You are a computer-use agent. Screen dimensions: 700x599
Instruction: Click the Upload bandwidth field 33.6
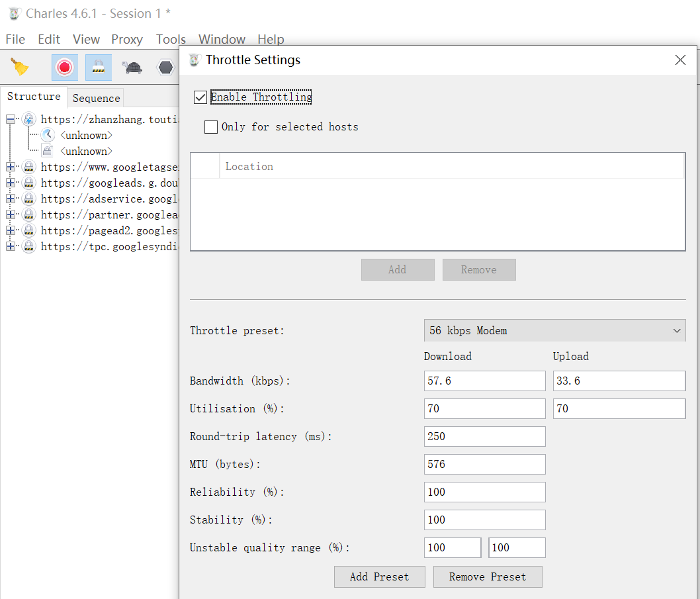click(x=619, y=381)
